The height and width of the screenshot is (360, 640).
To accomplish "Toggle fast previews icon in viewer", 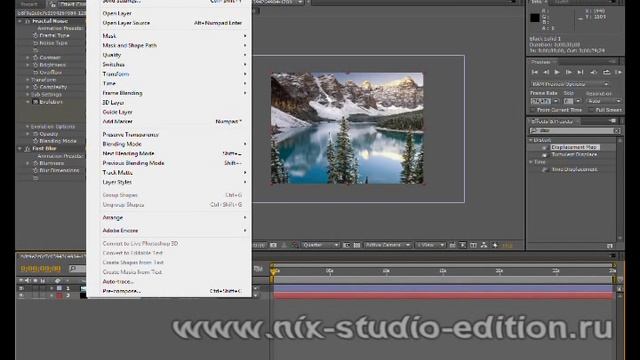I will click(462, 245).
